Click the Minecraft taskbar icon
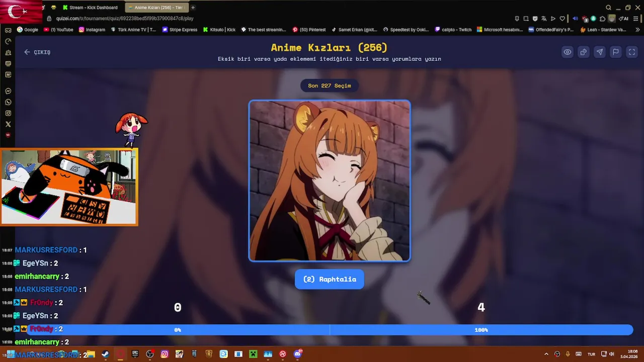The width and height of the screenshot is (644, 362). 253,354
